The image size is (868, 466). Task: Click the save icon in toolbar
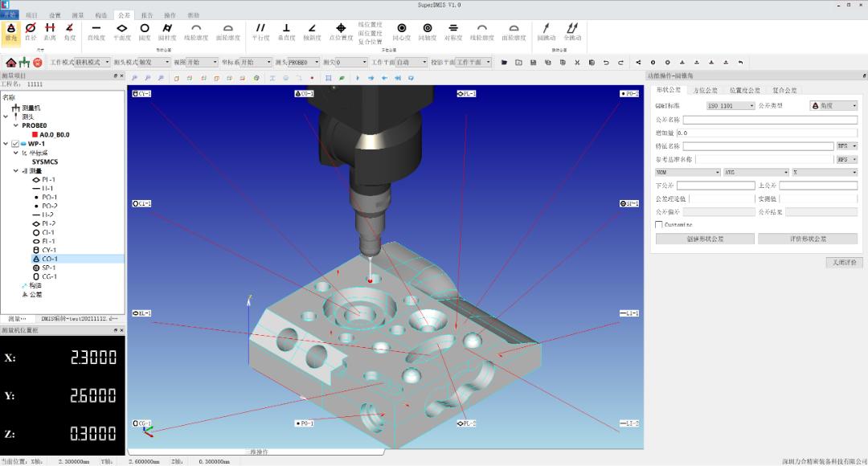(x=533, y=62)
